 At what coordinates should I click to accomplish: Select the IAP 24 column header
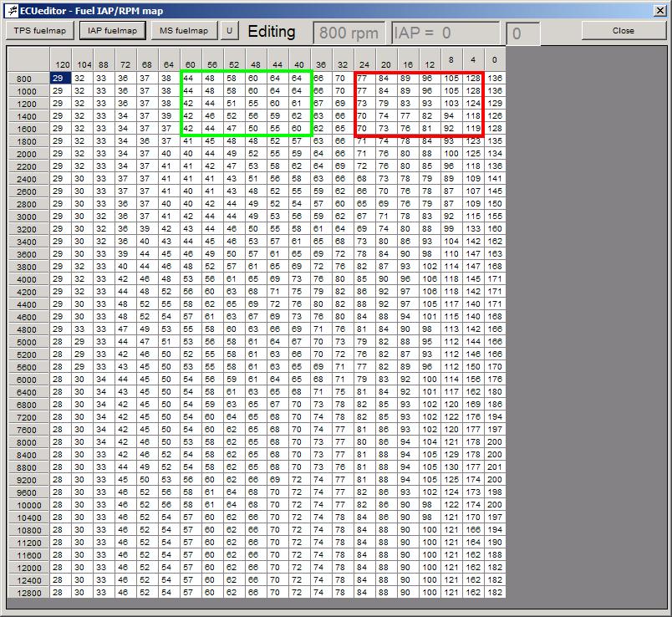(x=364, y=59)
